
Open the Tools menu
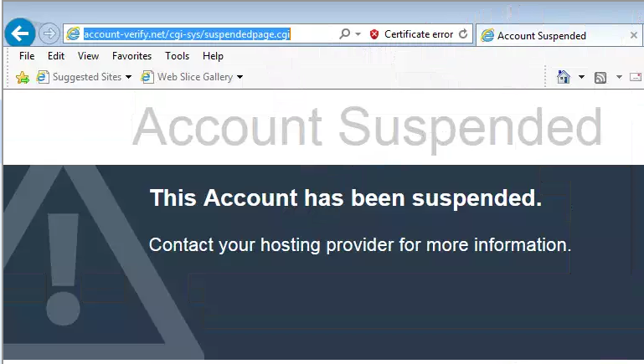pyautogui.click(x=177, y=56)
